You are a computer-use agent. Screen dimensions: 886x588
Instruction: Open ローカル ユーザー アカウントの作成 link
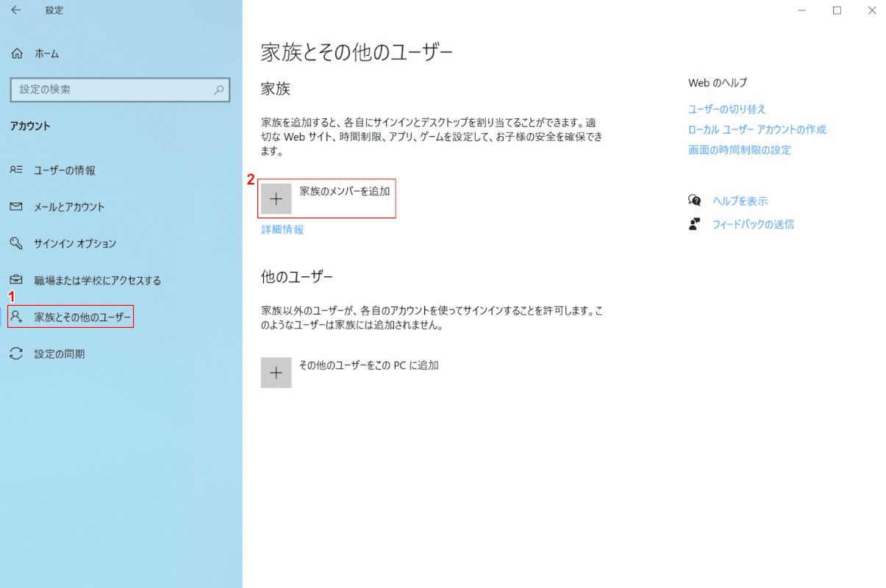click(757, 129)
